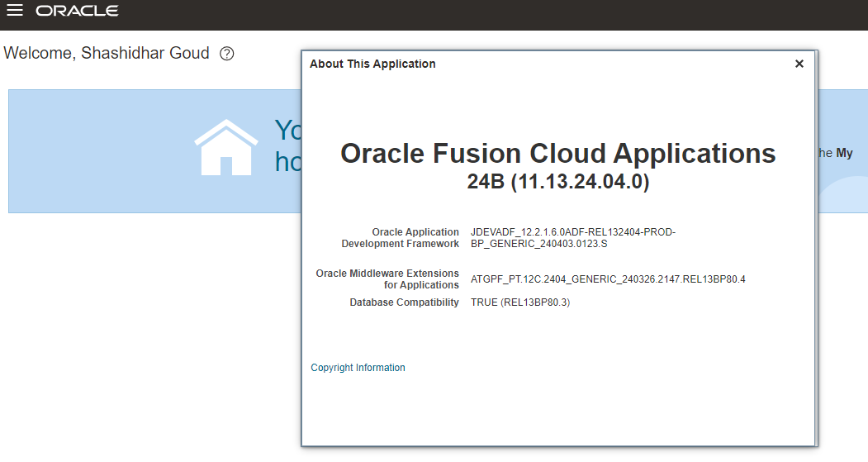868x462 pixels.
Task: Click the Database Compatibility label
Action: click(x=404, y=302)
